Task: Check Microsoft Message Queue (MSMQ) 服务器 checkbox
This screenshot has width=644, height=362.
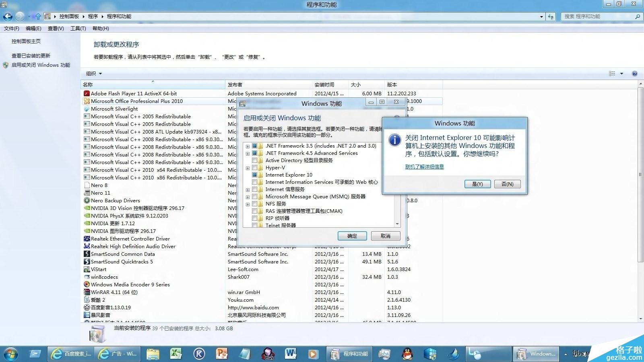Action: 254,197
